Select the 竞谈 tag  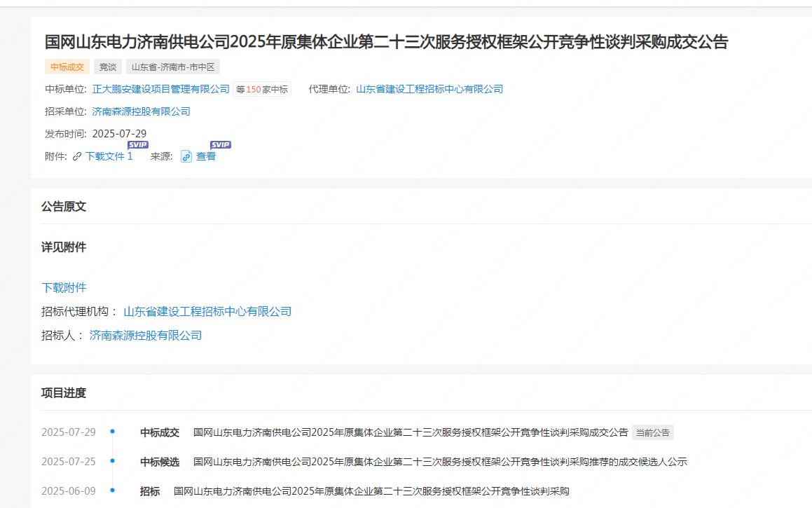pos(107,67)
